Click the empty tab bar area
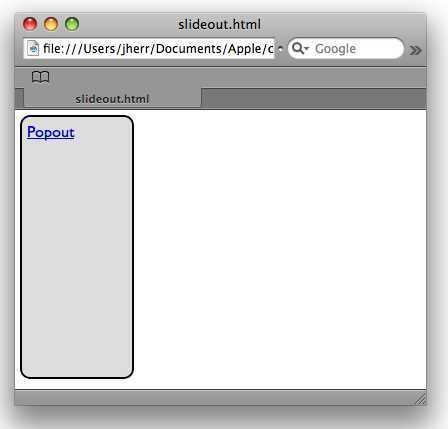The image size is (448, 429). 314,99
